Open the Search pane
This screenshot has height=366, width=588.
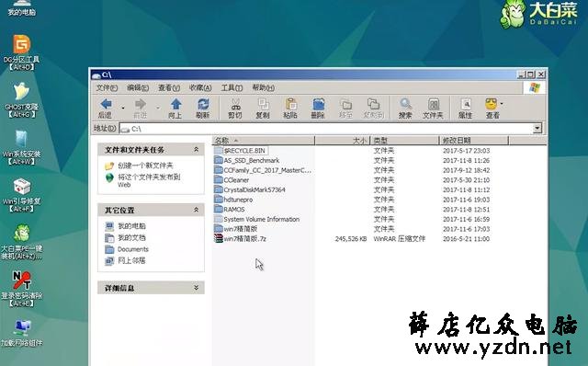coord(405,109)
